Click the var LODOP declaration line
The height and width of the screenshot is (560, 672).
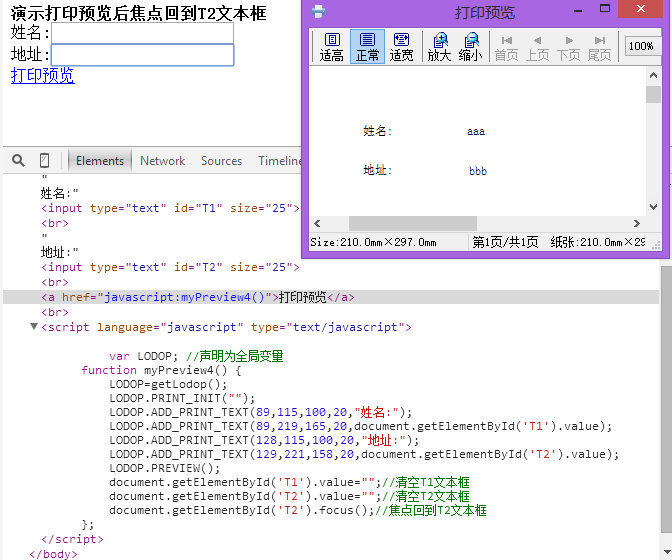[x=196, y=356]
